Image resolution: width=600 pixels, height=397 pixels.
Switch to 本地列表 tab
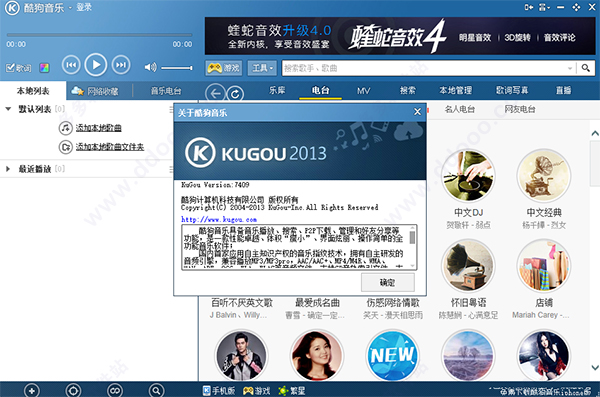(x=33, y=91)
